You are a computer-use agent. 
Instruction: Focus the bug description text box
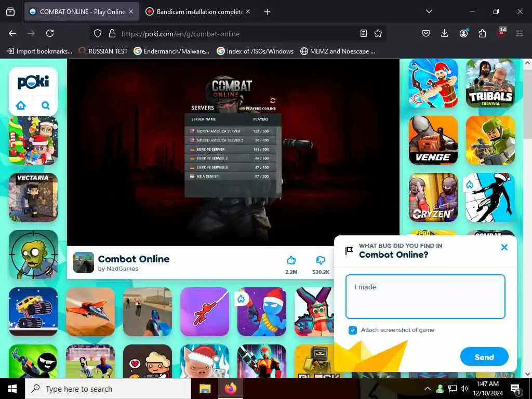425,297
